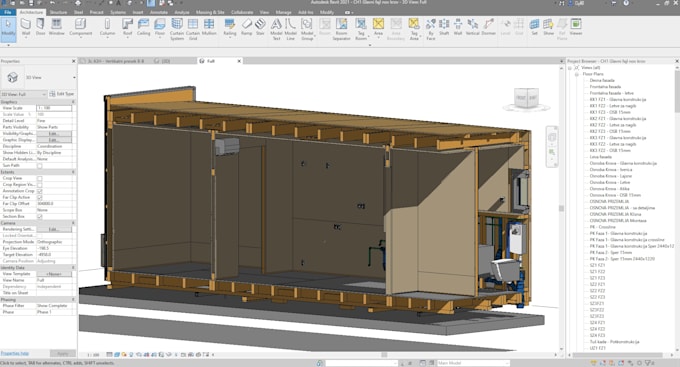
Task: Click the Tag Room tool
Action: 361,29
